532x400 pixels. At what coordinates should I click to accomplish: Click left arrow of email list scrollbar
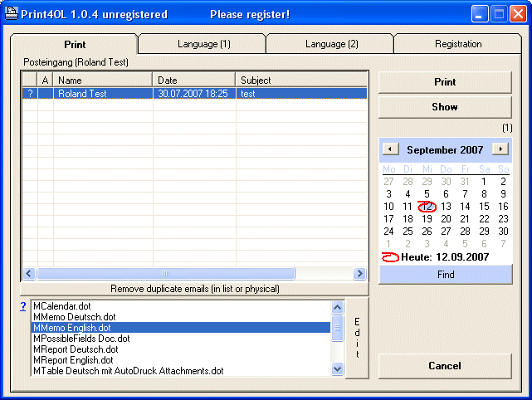[29, 274]
